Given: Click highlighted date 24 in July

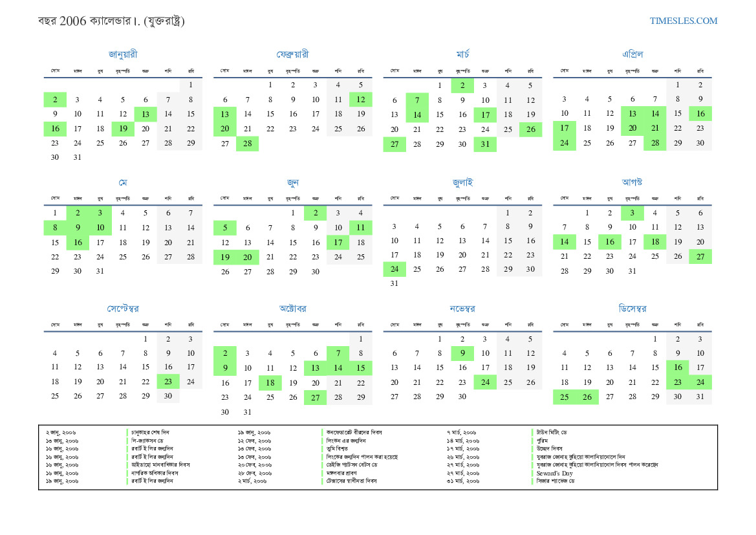Looking at the screenshot, I should pos(394,268).
